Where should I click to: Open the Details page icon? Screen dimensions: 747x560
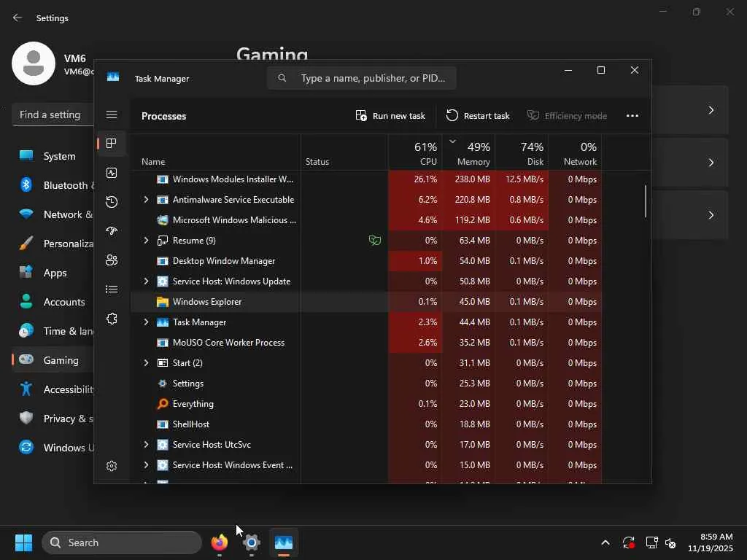point(112,289)
